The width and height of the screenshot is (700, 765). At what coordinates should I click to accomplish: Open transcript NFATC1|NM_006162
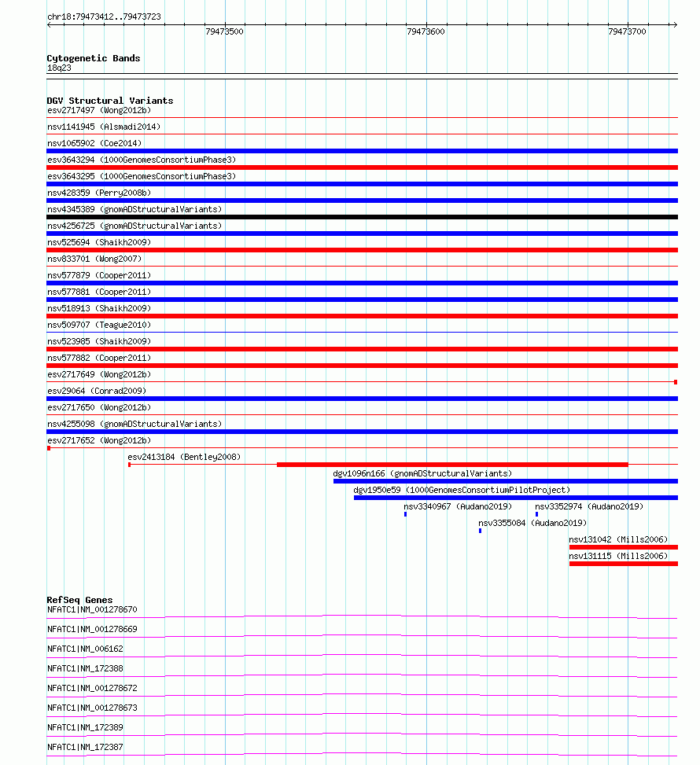pyautogui.click(x=85, y=649)
